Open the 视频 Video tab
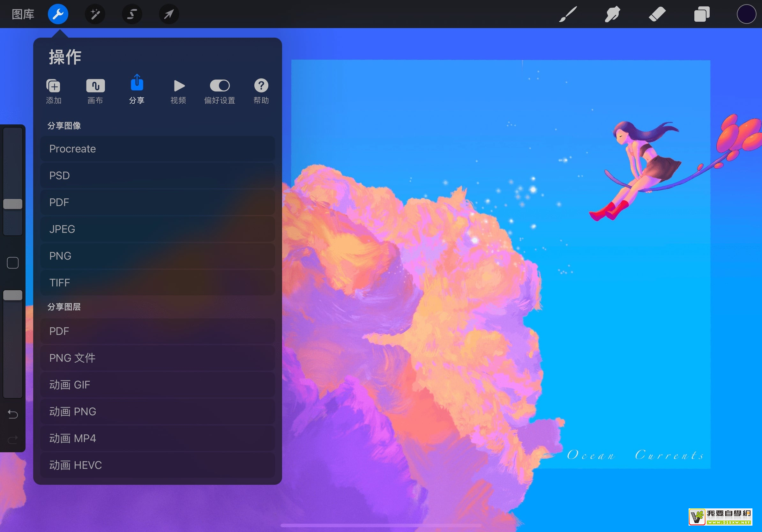 click(x=178, y=91)
